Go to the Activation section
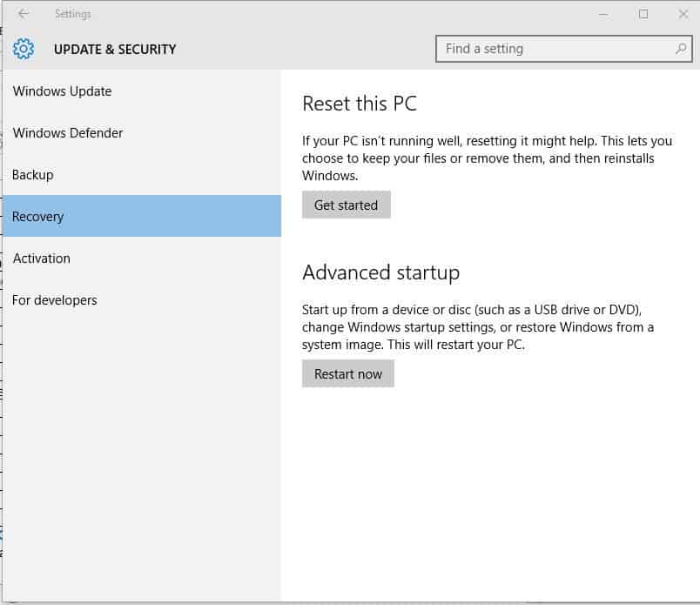This screenshot has width=700, height=605. coord(142,258)
